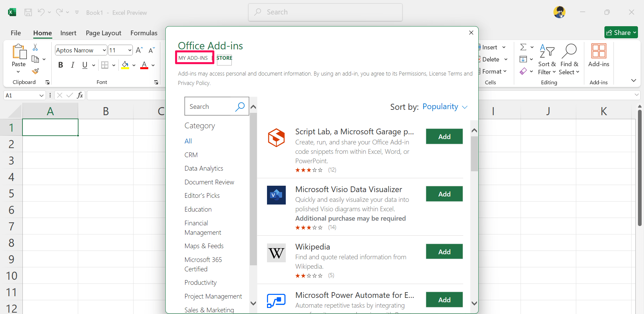The height and width of the screenshot is (314, 644).
Task: Open the Sort by Popularity dropdown
Action: 445,107
